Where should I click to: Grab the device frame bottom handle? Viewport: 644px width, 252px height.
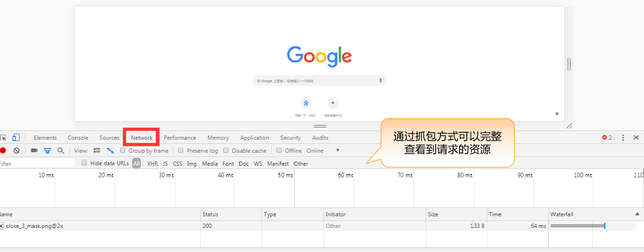pos(320,126)
